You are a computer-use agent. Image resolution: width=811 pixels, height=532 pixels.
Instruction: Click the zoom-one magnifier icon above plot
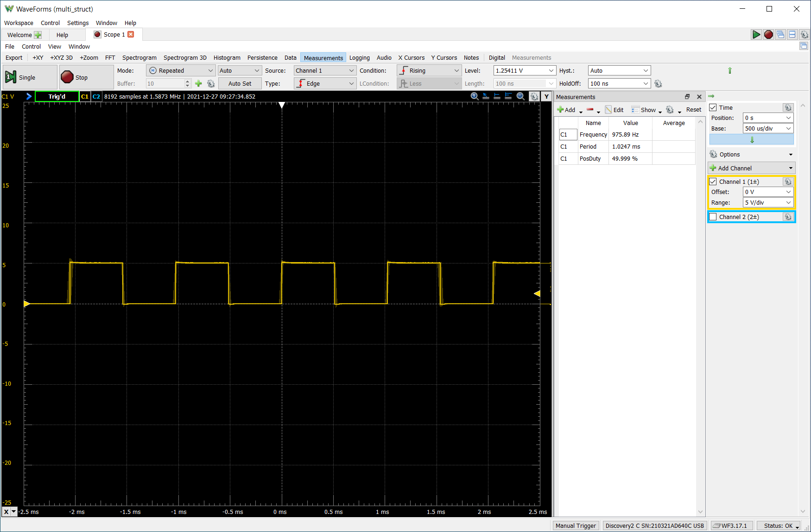[475, 96]
